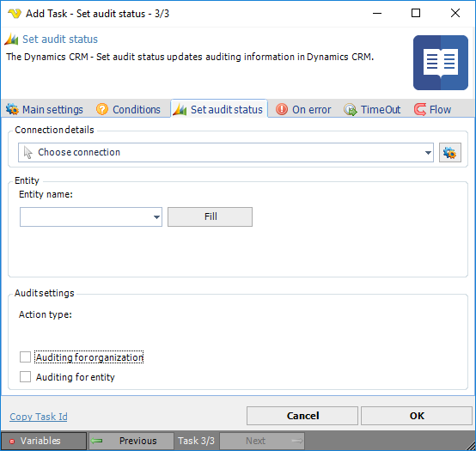Open the TimeOut tab
The height and width of the screenshot is (451, 476).
372,109
